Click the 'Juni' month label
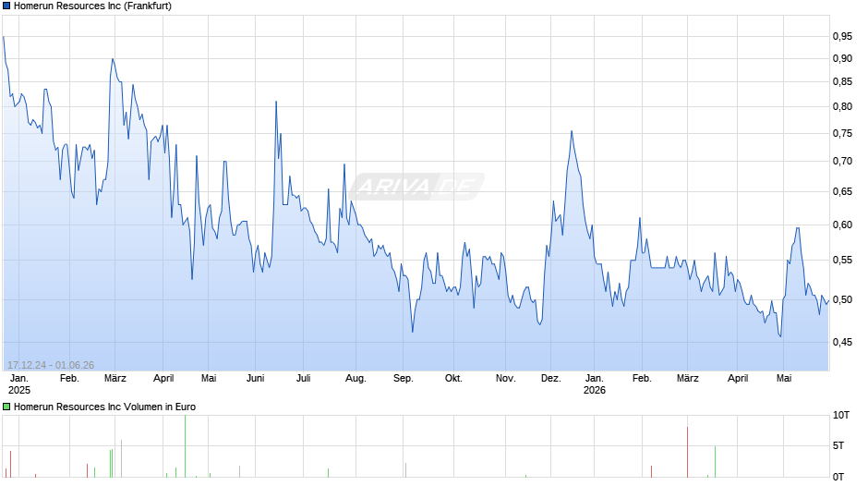 tap(255, 379)
